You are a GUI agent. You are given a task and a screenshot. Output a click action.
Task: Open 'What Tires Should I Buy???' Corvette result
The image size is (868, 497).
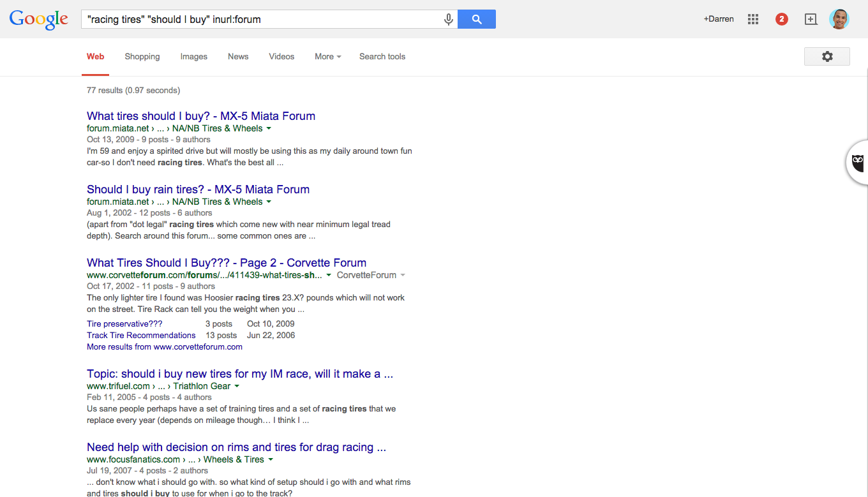point(227,263)
